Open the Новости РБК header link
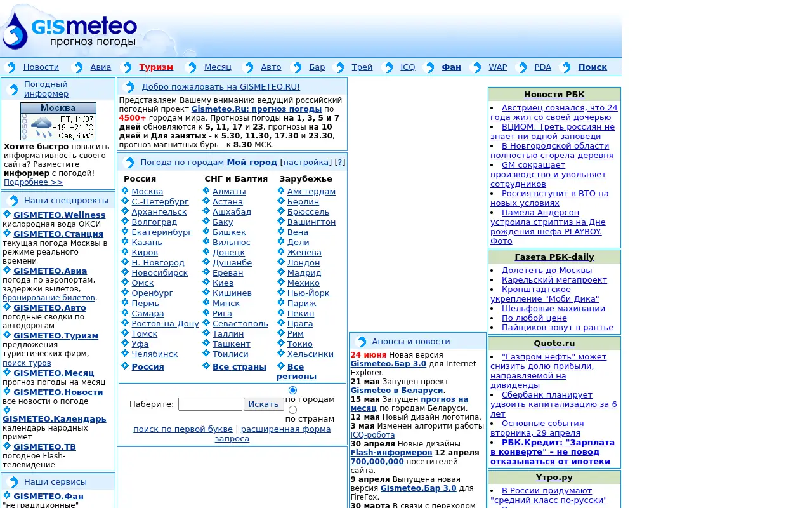Viewport: 812px width, 508px height. [x=554, y=95]
